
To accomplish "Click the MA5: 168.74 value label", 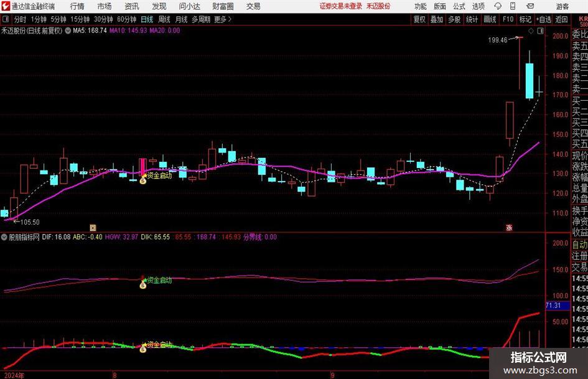I will tap(90, 30).
